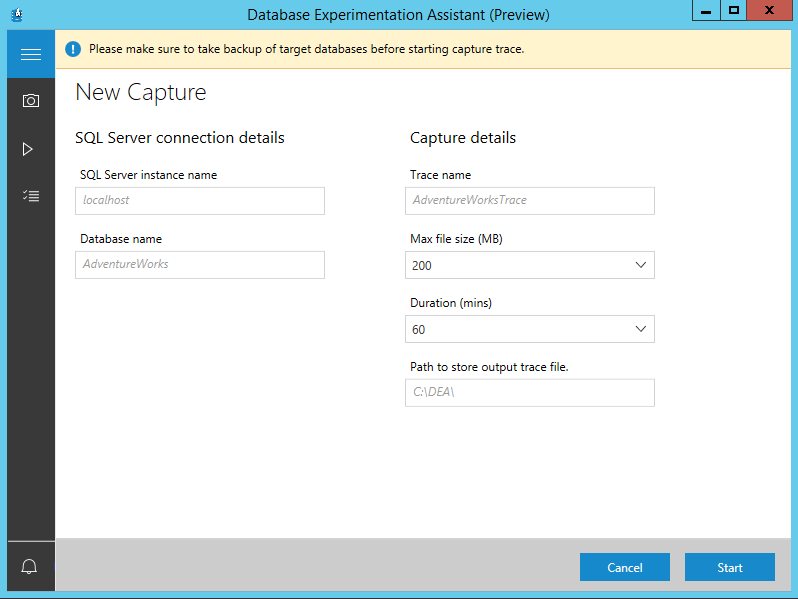Focus the SQL Server instance name field
798x599 pixels.
200,200
